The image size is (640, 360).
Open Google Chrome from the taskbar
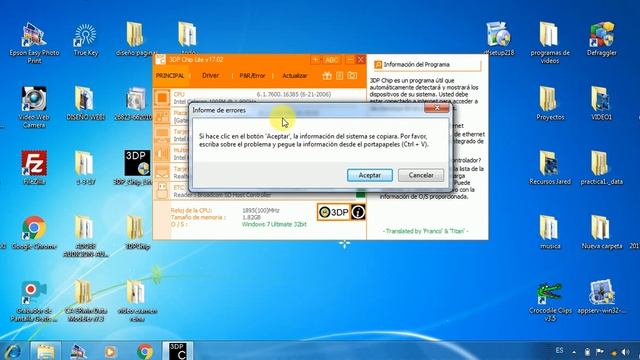pos(144,351)
